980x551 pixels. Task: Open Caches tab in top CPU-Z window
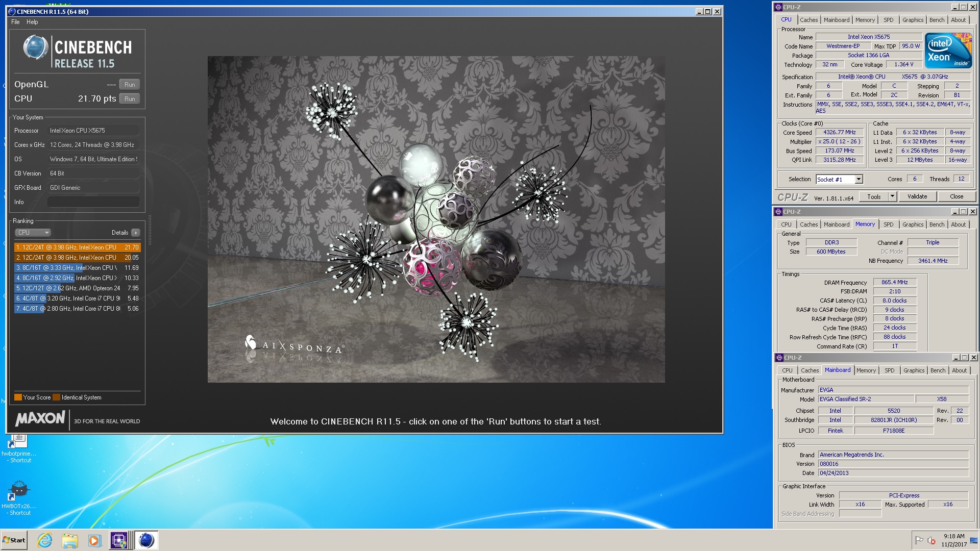coord(808,20)
